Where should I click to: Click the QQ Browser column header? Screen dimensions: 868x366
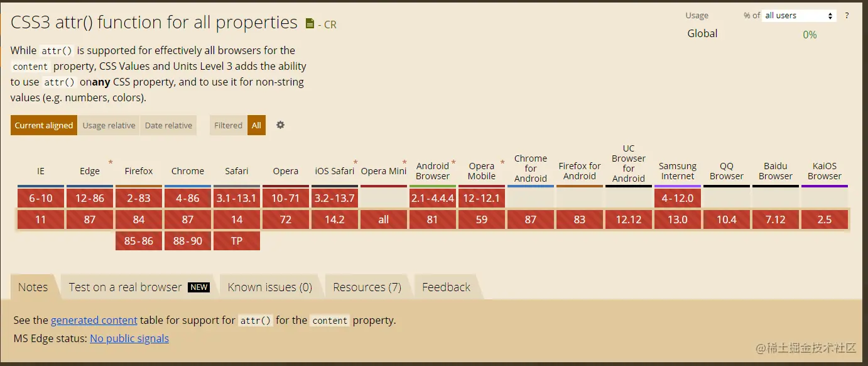click(x=727, y=171)
